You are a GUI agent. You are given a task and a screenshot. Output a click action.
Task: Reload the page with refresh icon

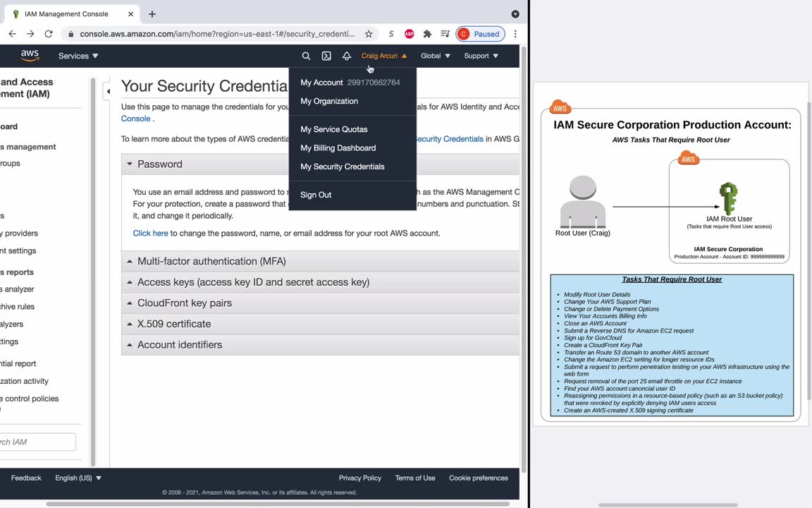pyautogui.click(x=49, y=34)
